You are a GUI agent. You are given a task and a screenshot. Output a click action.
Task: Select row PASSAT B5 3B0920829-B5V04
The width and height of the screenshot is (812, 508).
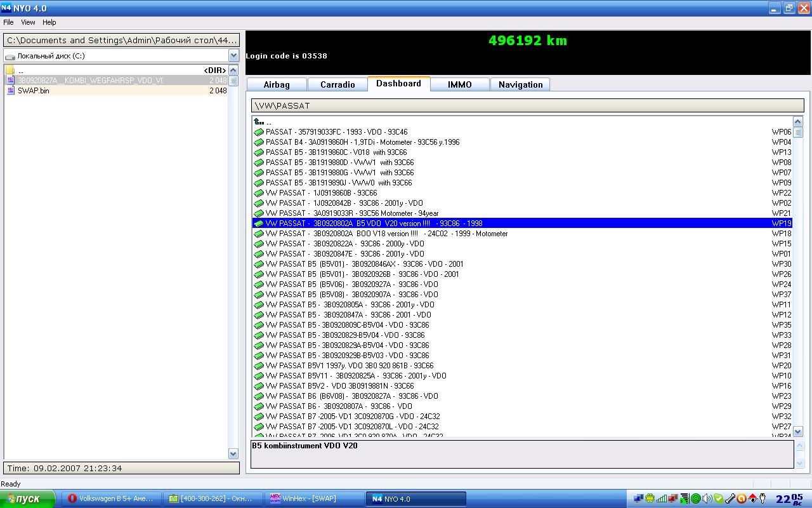(522, 335)
